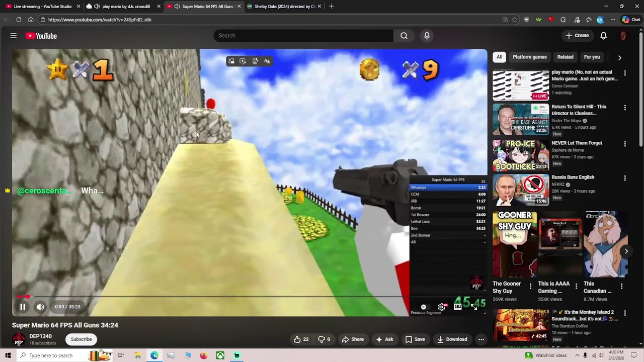Open the YouTube guide hamburger menu

[x=14, y=36]
